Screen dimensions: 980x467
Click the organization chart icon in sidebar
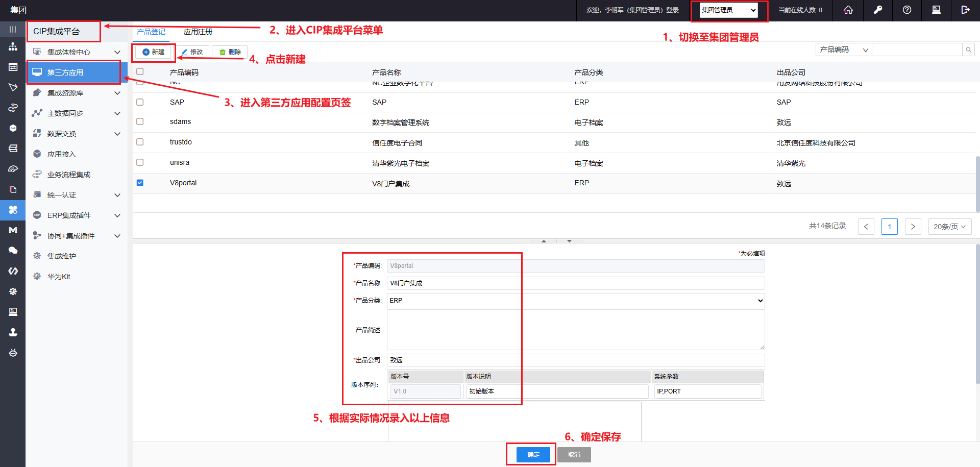tap(13, 47)
